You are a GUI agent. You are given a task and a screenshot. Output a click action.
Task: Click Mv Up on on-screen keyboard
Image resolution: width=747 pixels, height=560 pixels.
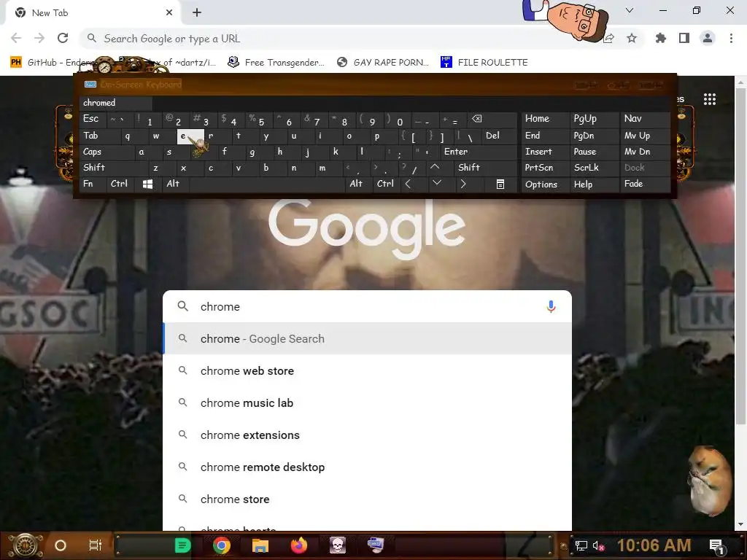[x=644, y=136]
